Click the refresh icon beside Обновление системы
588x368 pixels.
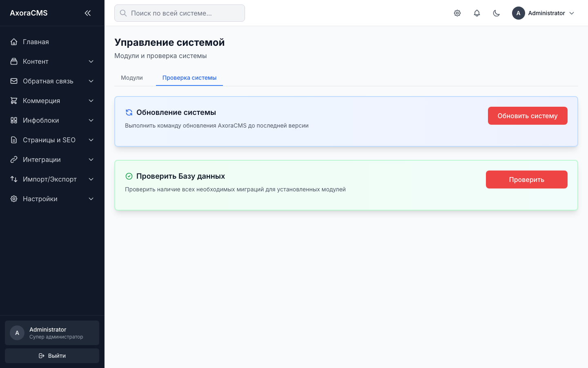[x=129, y=112]
